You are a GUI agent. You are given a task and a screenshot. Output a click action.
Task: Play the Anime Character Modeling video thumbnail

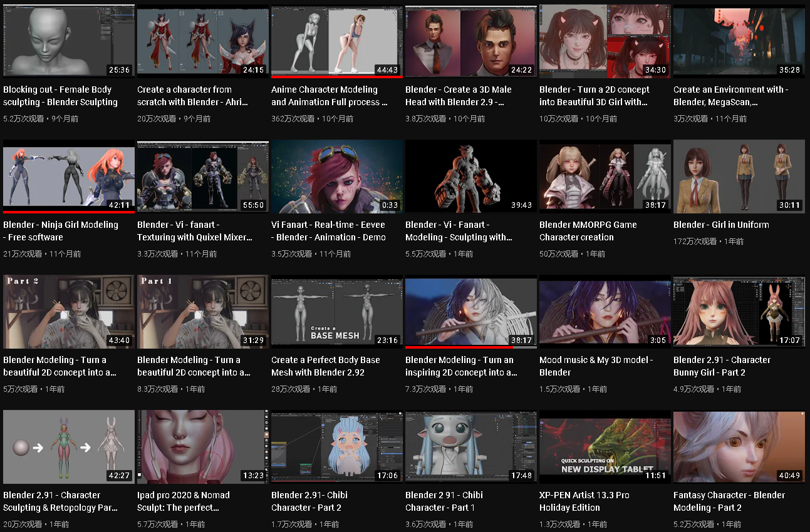click(x=337, y=41)
